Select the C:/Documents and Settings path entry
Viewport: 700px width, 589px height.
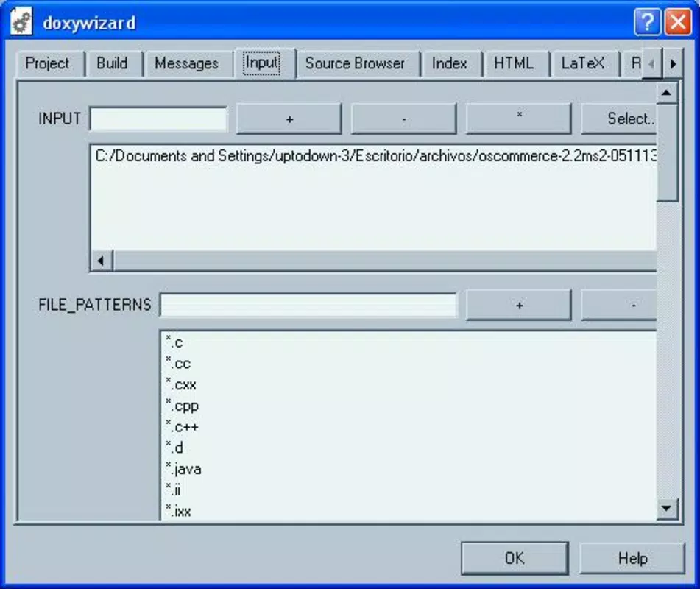375,156
